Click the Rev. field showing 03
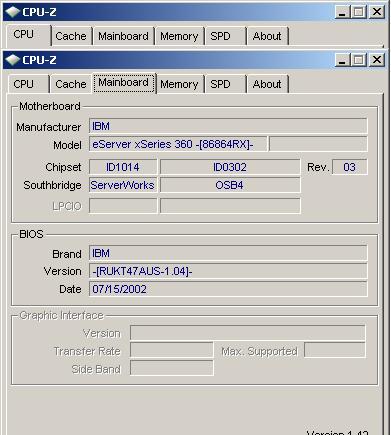 pyautogui.click(x=350, y=167)
